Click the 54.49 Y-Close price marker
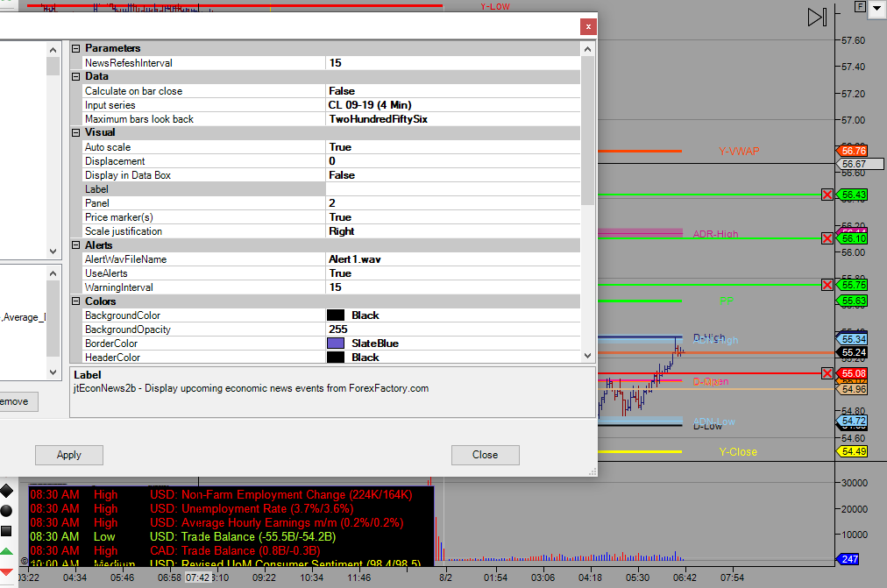Image resolution: width=887 pixels, height=588 pixels. point(852,452)
